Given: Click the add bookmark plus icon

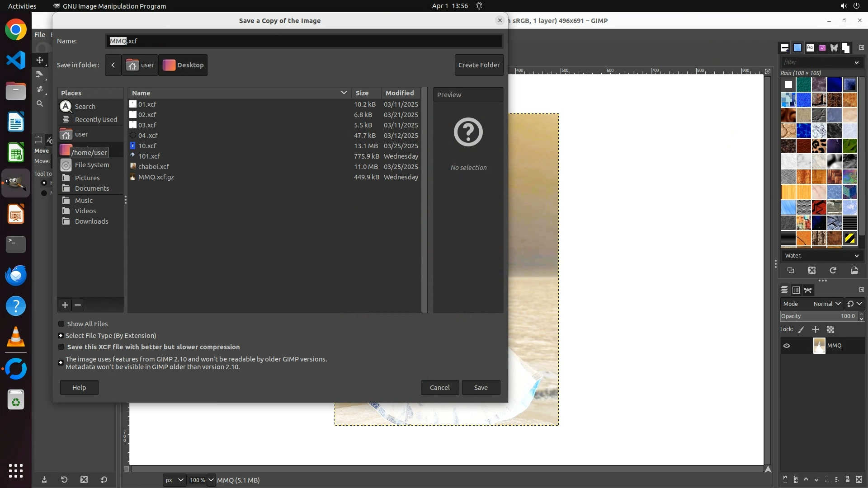Looking at the screenshot, I should (65, 305).
